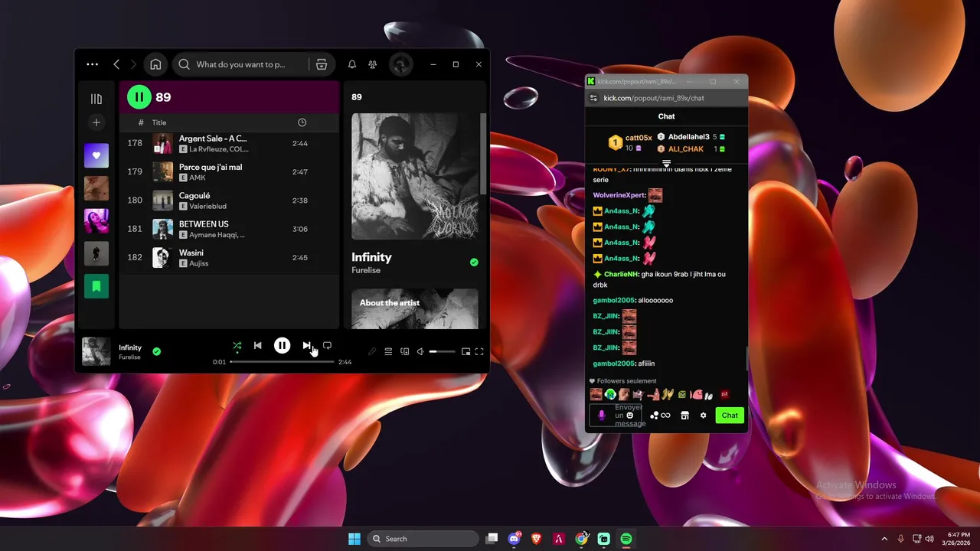This screenshot has width=980, height=551.
Task: Create a playlist with the plus icon
Action: click(x=96, y=122)
